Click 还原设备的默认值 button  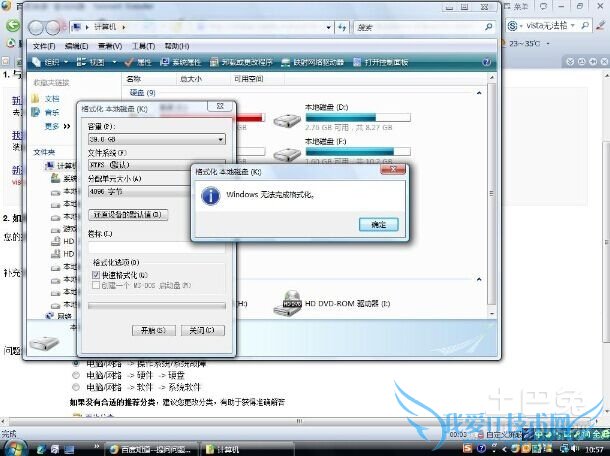128,214
